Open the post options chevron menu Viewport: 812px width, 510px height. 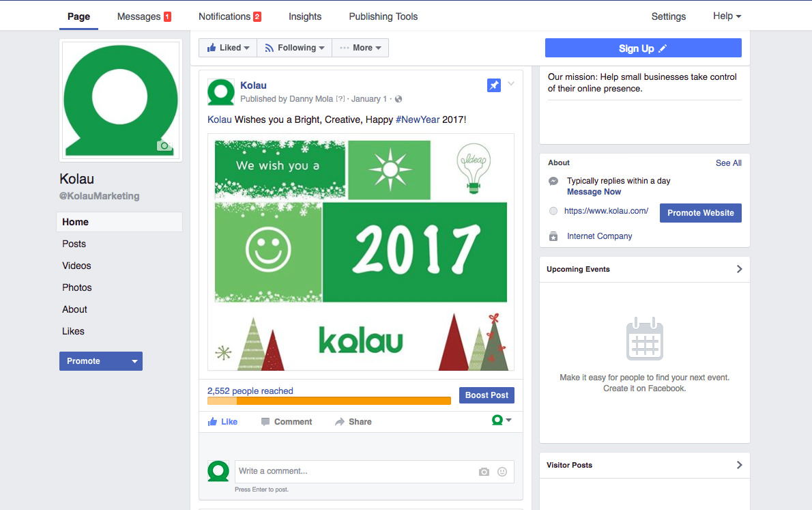point(511,83)
